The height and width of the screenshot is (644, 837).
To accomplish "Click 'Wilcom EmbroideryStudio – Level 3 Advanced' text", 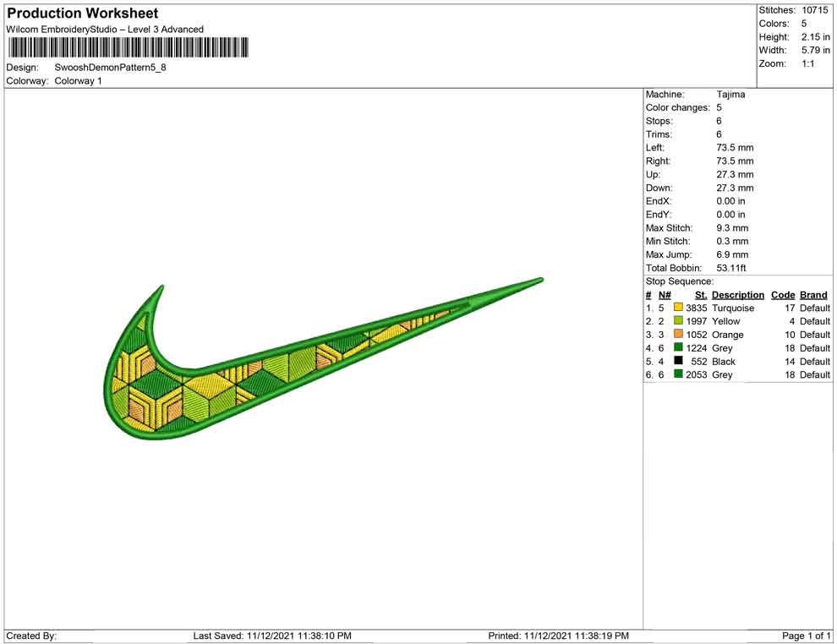I will click(105, 30).
